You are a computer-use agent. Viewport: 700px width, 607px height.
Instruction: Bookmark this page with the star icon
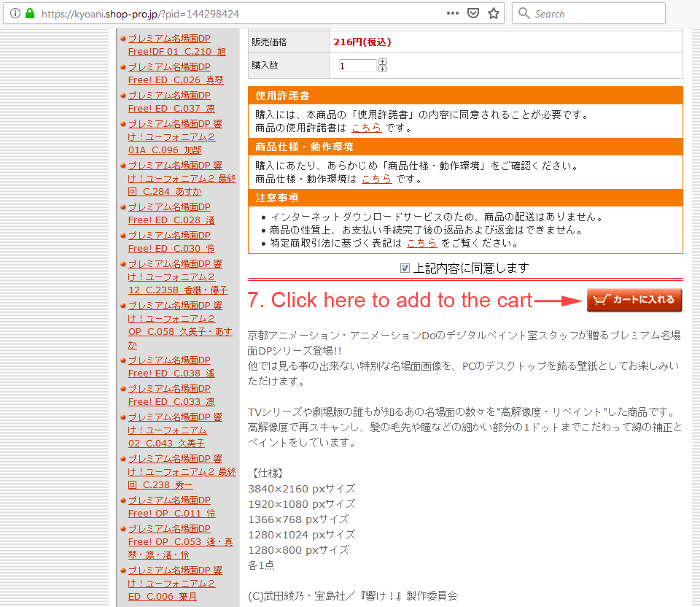pyautogui.click(x=494, y=13)
